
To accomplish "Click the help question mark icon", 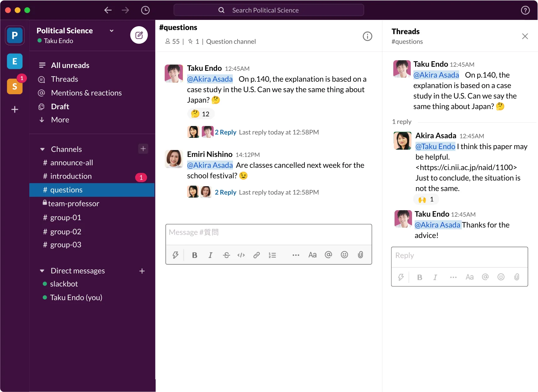I will 525,10.
